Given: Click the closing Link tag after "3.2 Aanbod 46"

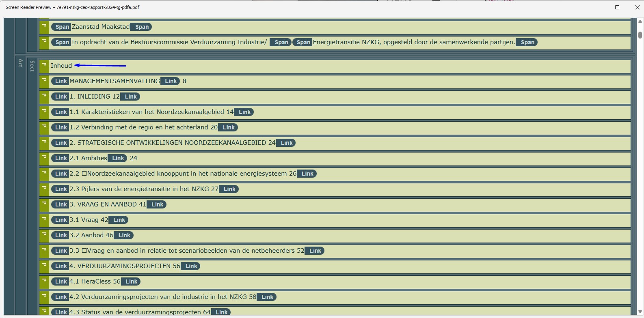Looking at the screenshot, I should tap(124, 235).
